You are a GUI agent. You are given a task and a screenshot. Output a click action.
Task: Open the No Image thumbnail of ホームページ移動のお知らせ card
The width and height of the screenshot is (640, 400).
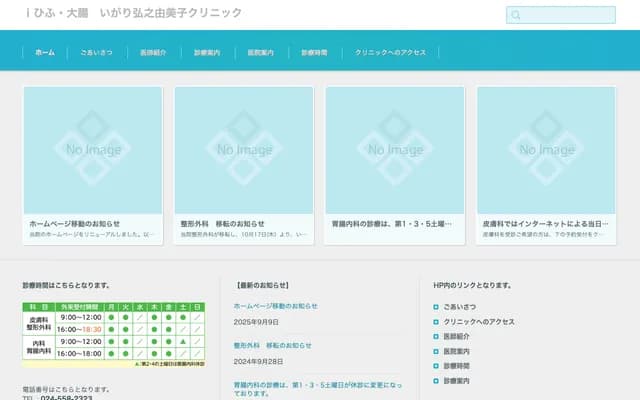point(93,150)
